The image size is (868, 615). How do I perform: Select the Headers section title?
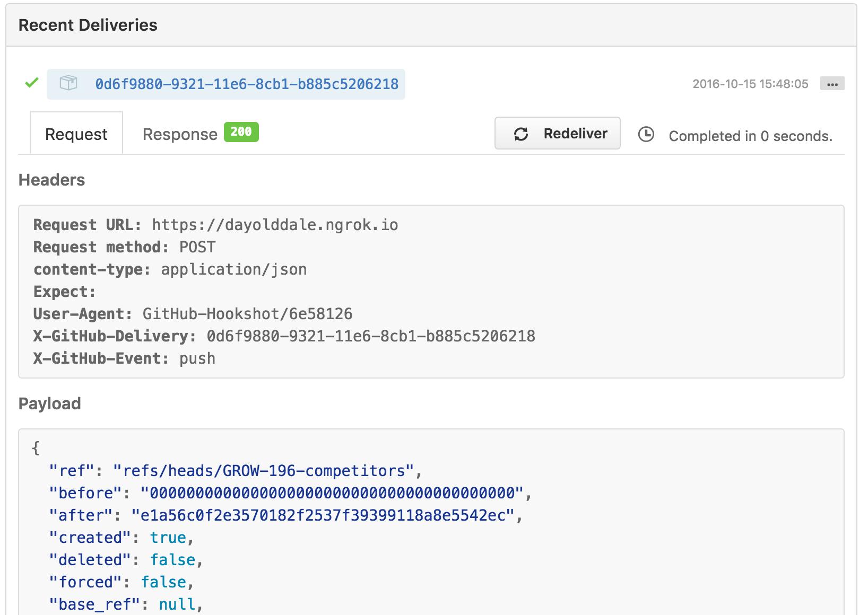pyautogui.click(x=51, y=180)
